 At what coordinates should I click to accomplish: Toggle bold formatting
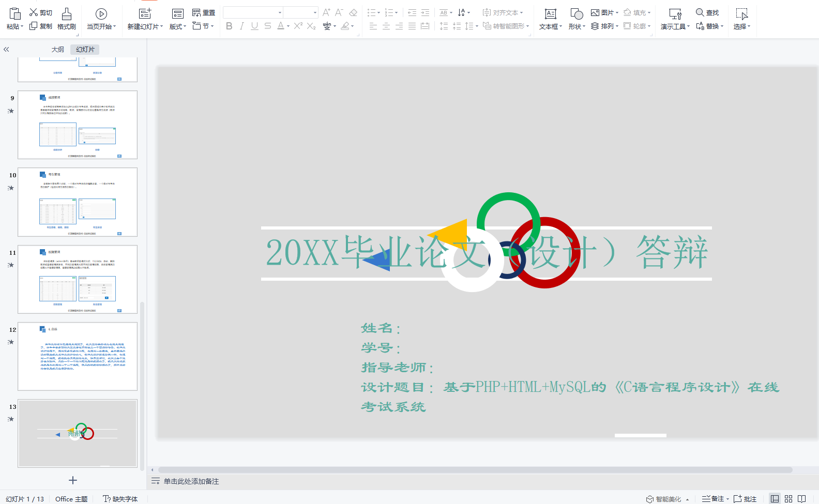(x=229, y=26)
